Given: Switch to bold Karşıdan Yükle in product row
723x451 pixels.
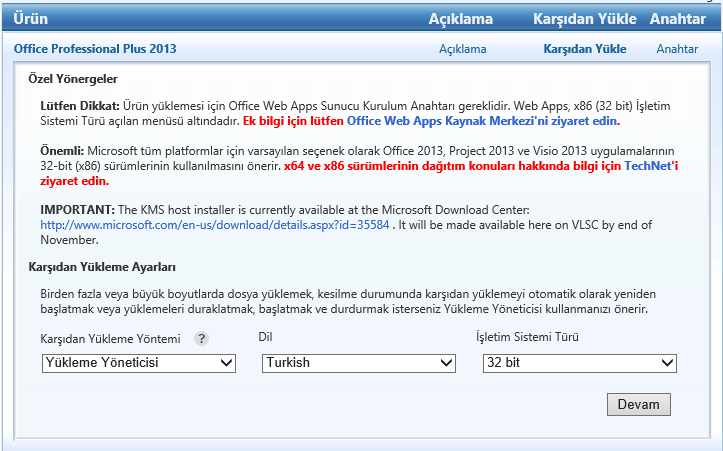Looking at the screenshot, I should (584, 48).
